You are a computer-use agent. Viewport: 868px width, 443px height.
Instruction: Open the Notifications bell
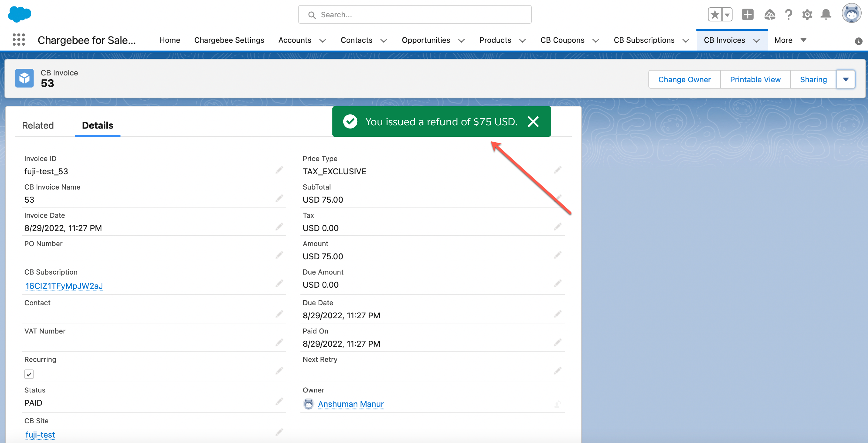[x=825, y=14]
